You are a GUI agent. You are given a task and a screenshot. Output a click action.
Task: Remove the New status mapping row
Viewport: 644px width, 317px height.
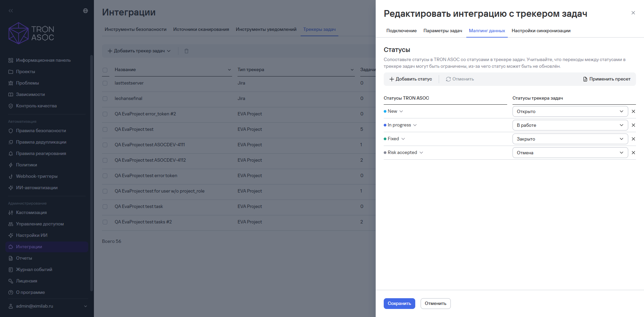point(633,111)
